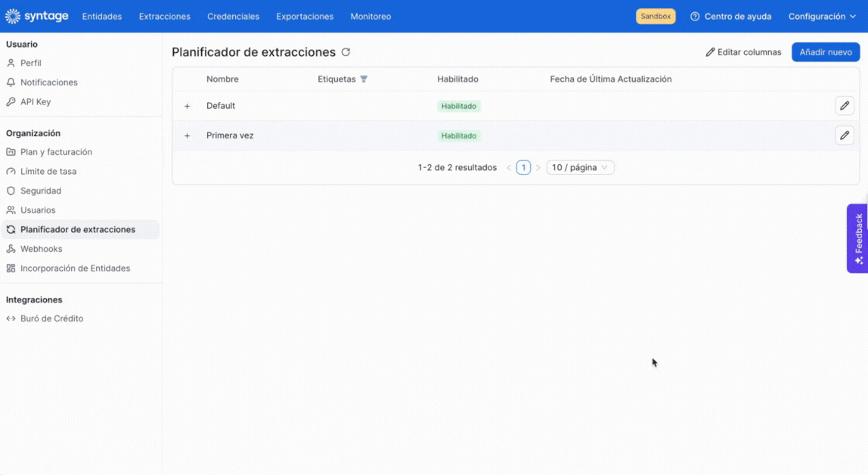868x475 pixels.
Task: Open the Configuración dropdown menu
Action: 822,17
